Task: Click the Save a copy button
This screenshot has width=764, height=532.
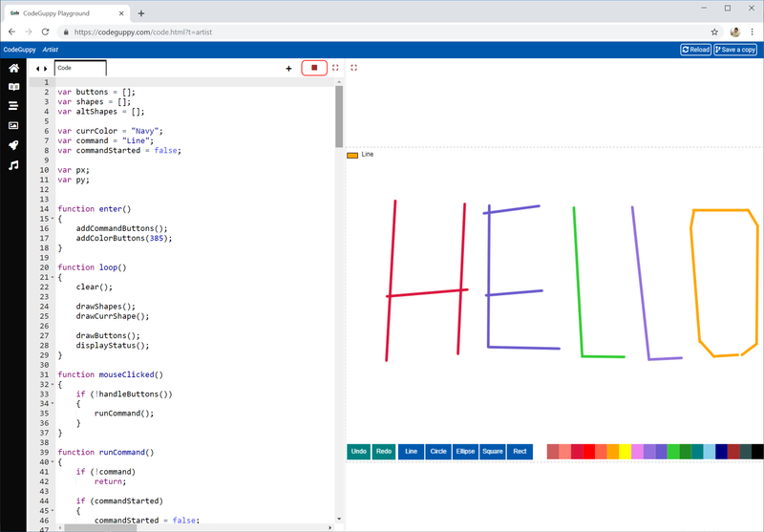Action: click(x=735, y=50)
